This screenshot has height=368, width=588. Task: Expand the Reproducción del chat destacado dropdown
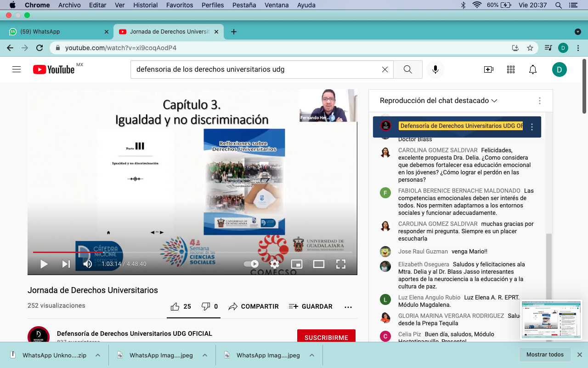pos(439,101)
